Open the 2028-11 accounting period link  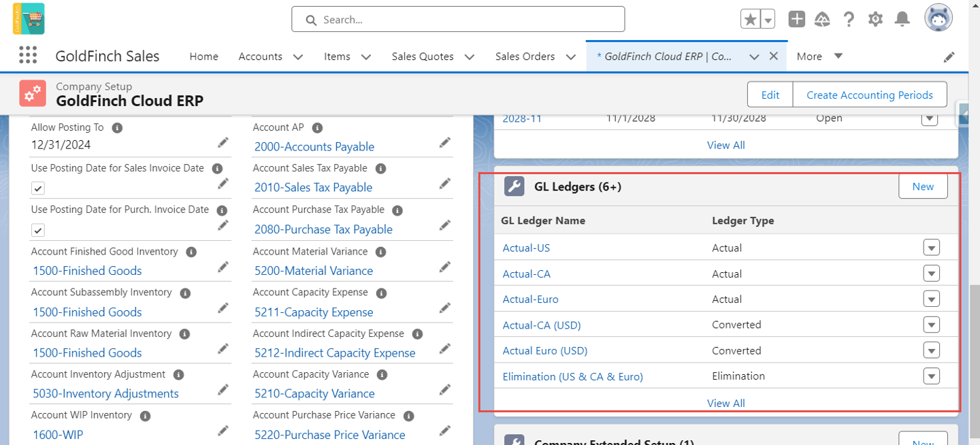pos(522,118)
